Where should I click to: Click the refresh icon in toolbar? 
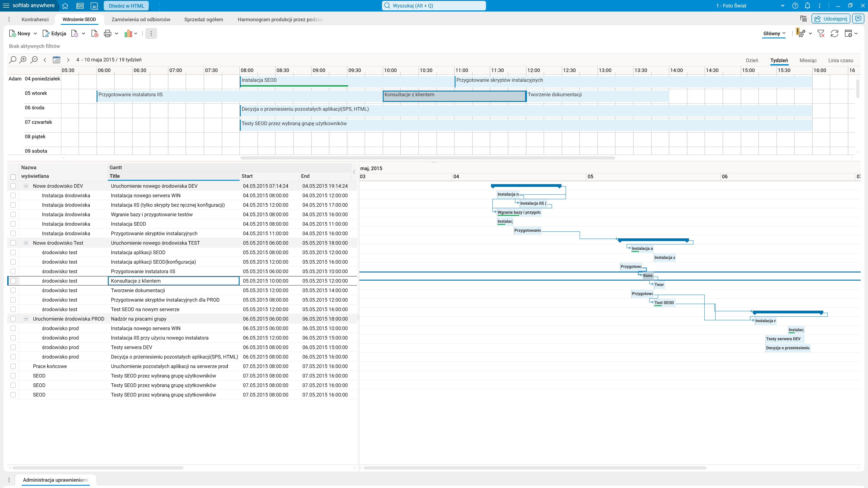point(834,33)
